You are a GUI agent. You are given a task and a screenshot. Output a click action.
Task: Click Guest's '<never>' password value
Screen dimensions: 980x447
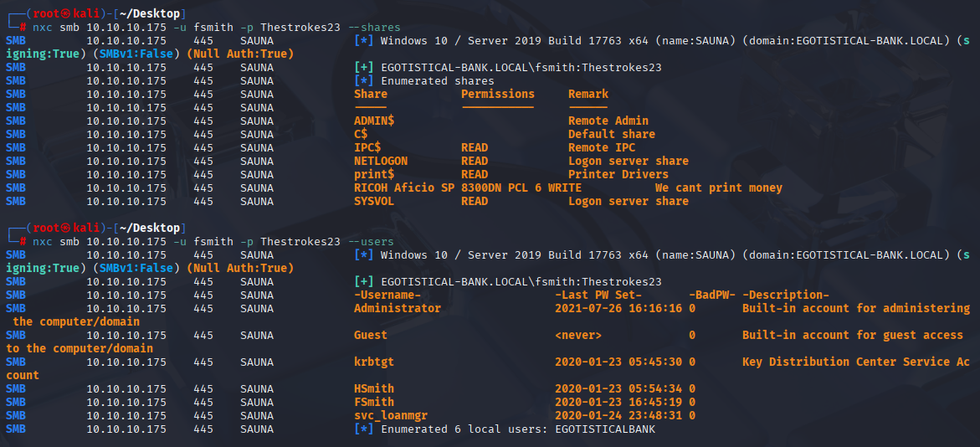[x=578, y=335]
